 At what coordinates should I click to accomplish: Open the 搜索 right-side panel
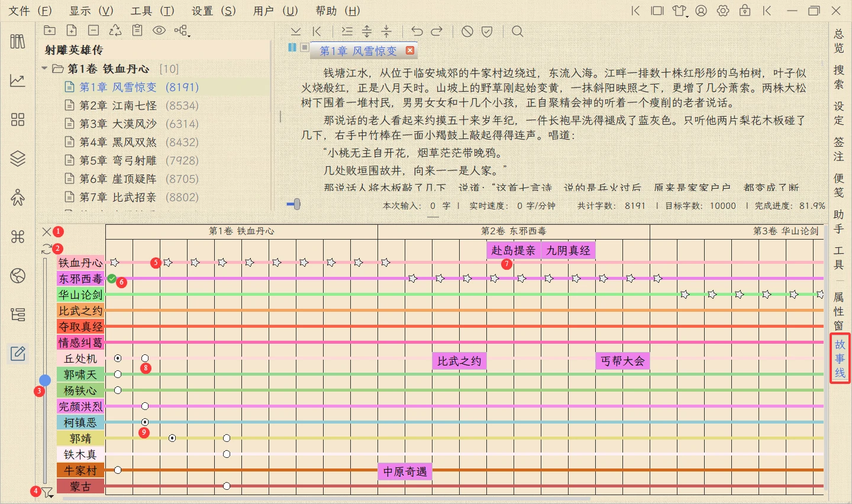[839, 77]
